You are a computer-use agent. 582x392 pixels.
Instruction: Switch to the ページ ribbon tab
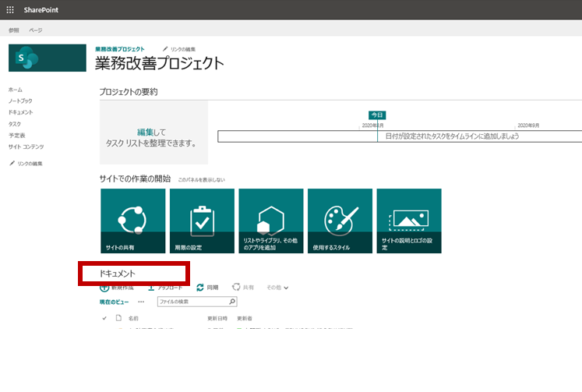[x=36, y=30]
